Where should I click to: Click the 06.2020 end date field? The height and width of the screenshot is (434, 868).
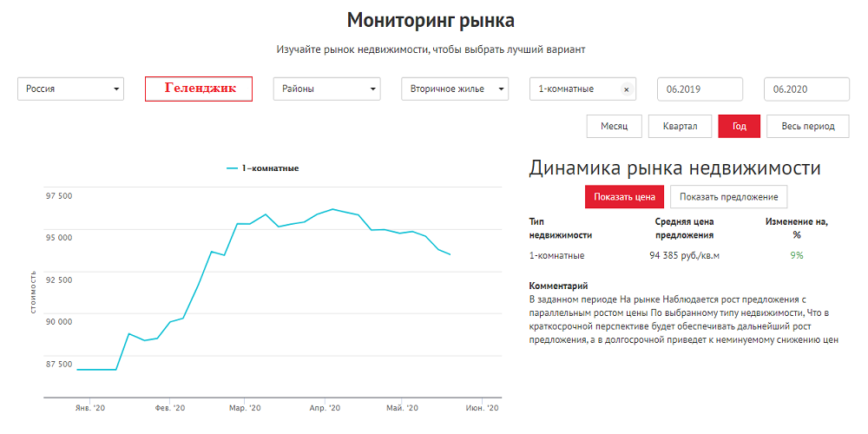[x=806, y=89]
